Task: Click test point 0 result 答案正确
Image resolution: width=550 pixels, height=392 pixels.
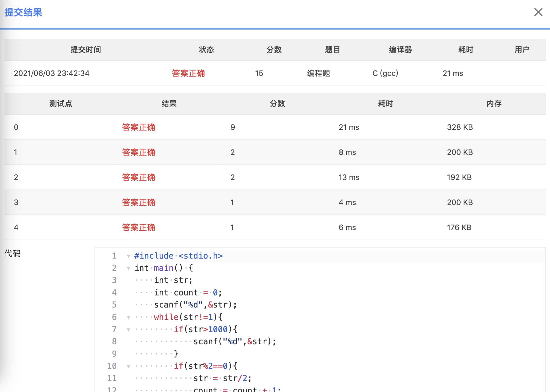Action: click(x=138, y=127)
